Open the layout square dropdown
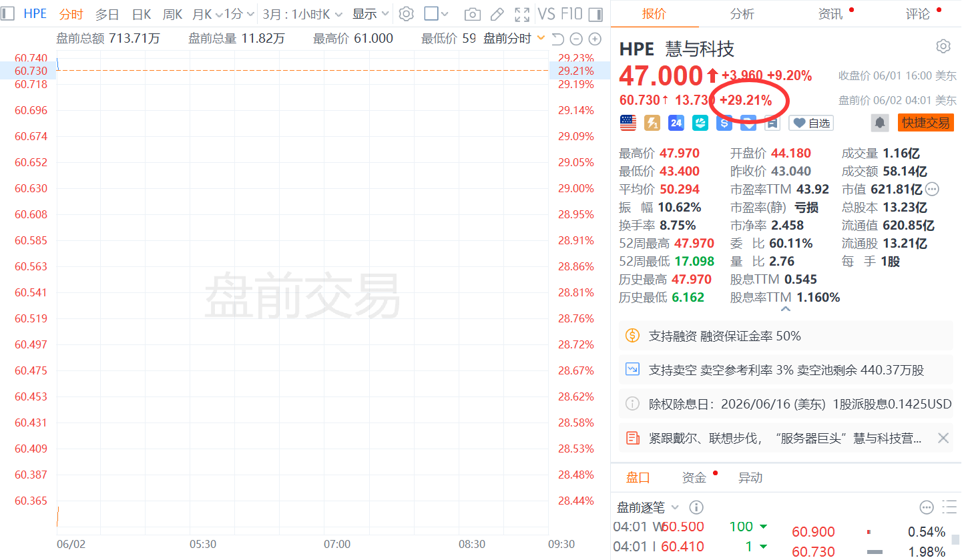 [437, 14]
